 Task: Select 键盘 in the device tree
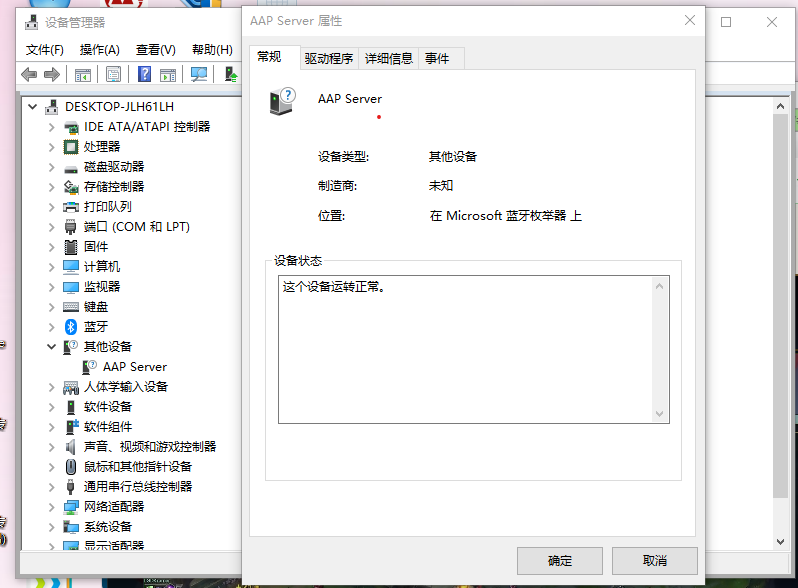click(96, 307)
